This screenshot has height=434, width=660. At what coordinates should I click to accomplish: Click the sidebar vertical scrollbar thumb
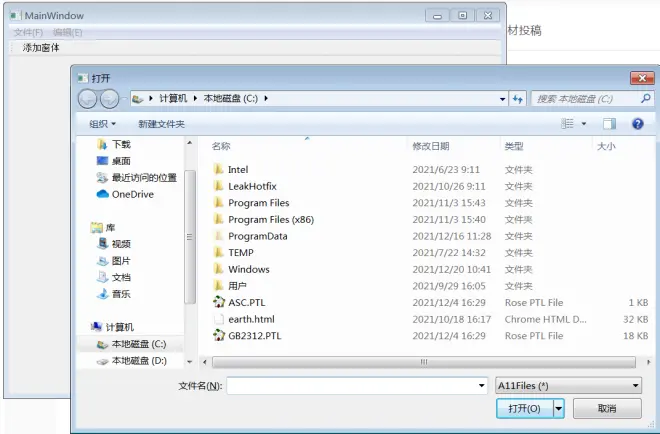click(x=190, y=237)
